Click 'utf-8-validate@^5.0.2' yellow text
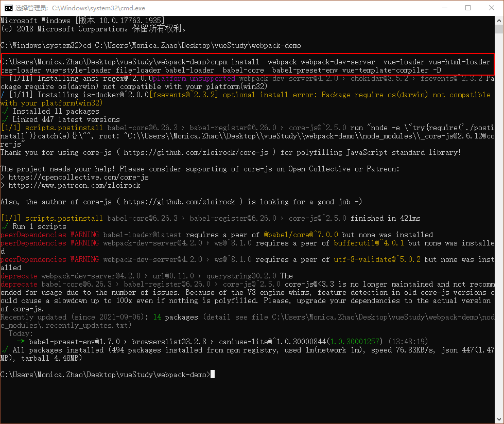504x424 pixels. (377, 259)
